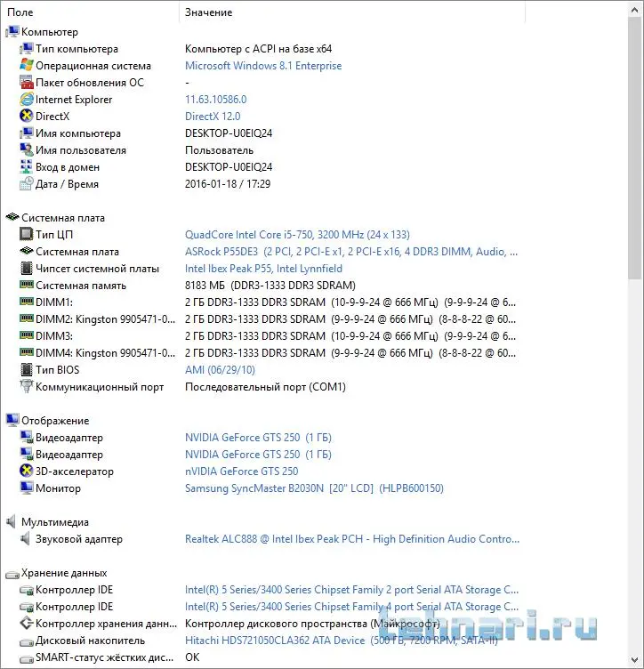Click the Мультимедиа speaker icon
This screenshot has width=644, height=669.
12,521
